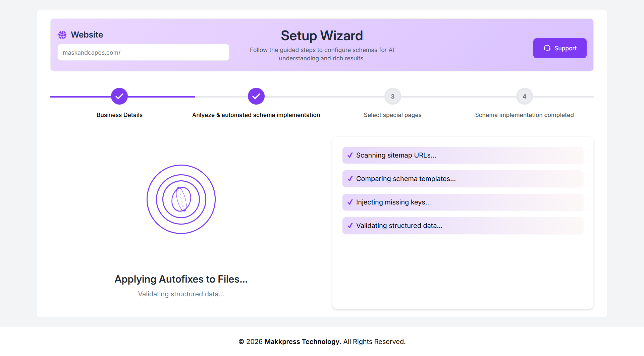
Task: Click the headset icon in Support button
Action: click(x=547, y=48)
